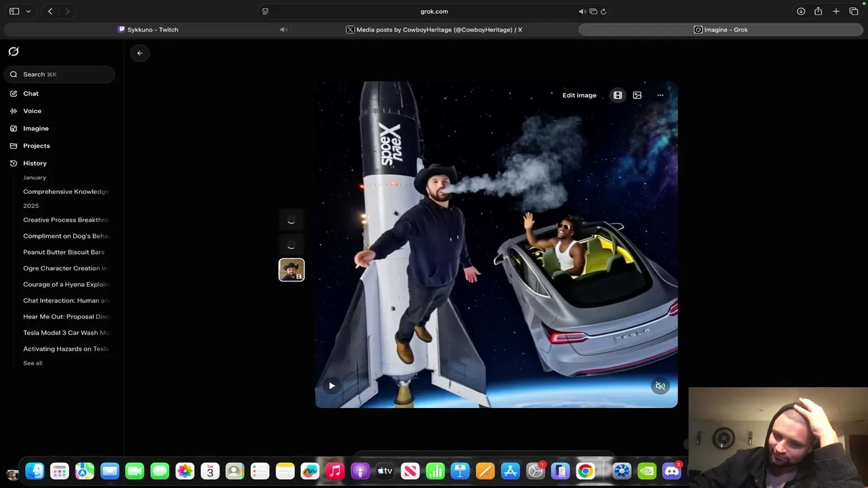This screenshot has height=488, width=868.
Task: Select the first loading variation thumbnail
Action: point(292,220)
